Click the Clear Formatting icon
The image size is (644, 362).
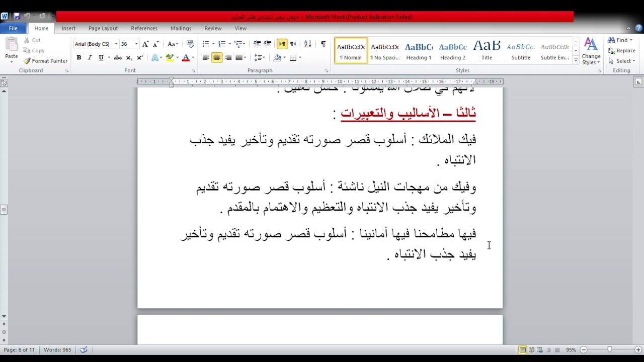pos(190,44)
